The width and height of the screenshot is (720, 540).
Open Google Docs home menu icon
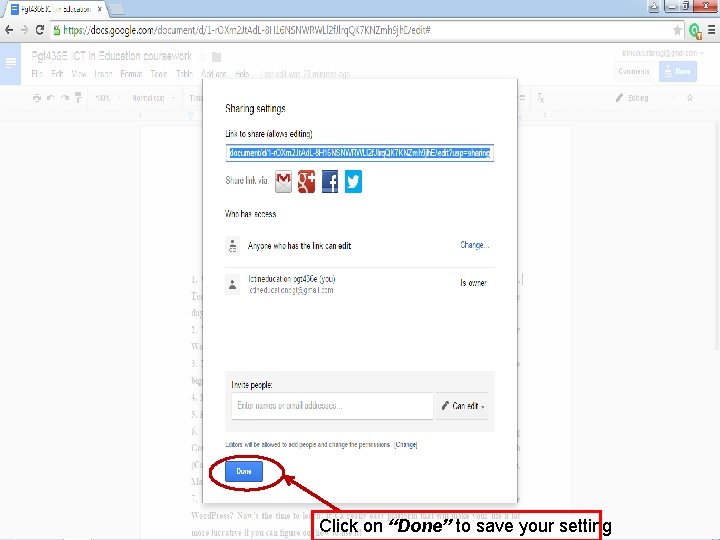[x=10, y=63]
